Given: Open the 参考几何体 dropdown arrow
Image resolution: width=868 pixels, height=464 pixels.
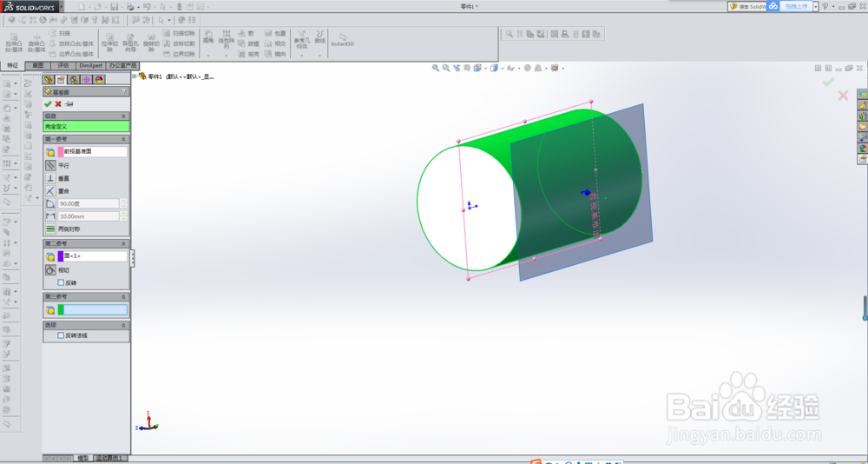Looking at the screenshot, I should (x=300, y=56).
